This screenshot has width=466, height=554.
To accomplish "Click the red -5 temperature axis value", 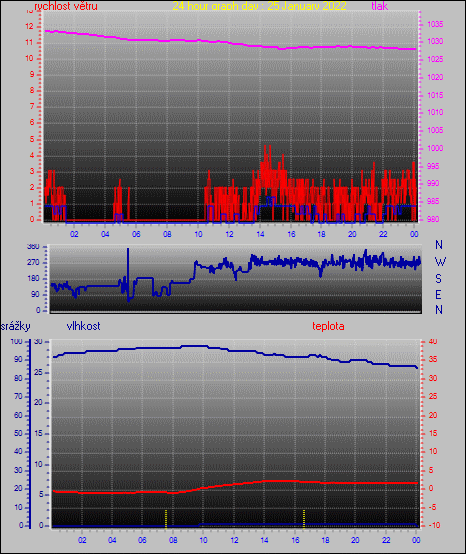I will tap(433, 507).
